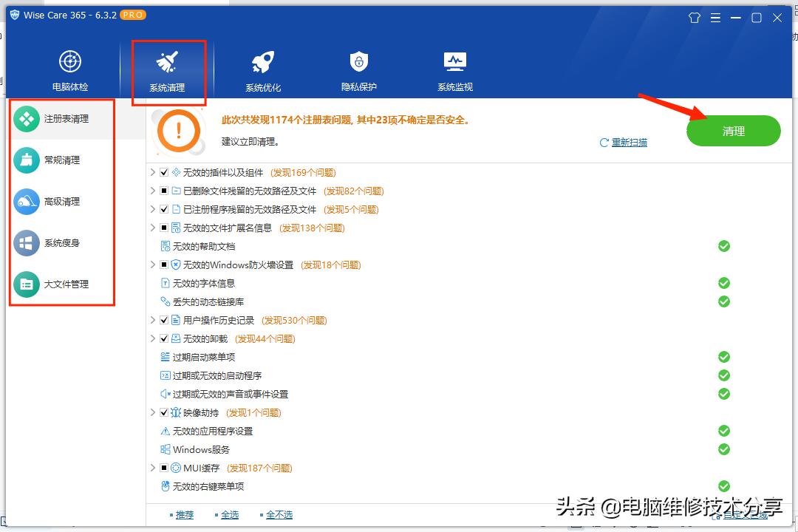
Task: Click the Wise Care 365 shield logo
Action: (x=13, y=13)
